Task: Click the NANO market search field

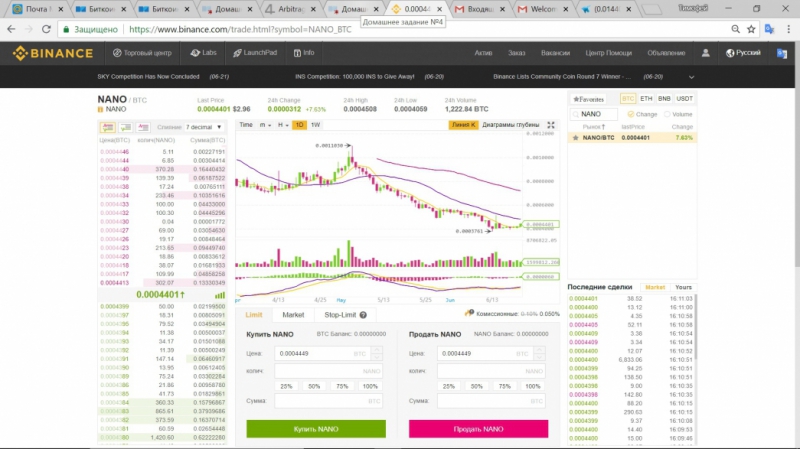Action: [594, 114]
